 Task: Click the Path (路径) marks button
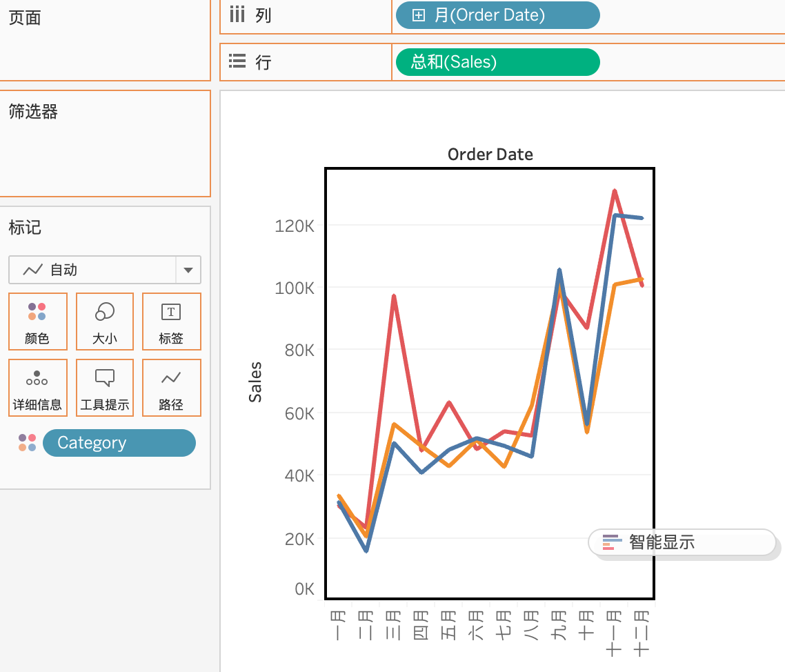pyautogui.click(x=171, y=388)
